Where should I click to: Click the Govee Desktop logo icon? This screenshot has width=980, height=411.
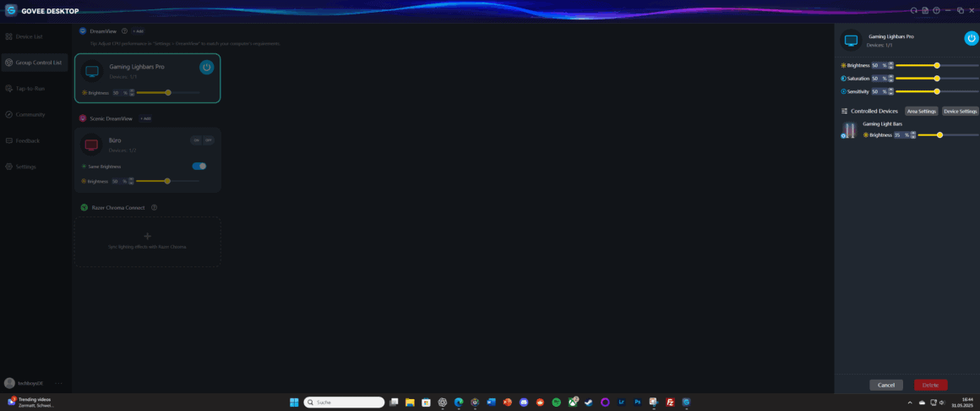tap(11, 11)
